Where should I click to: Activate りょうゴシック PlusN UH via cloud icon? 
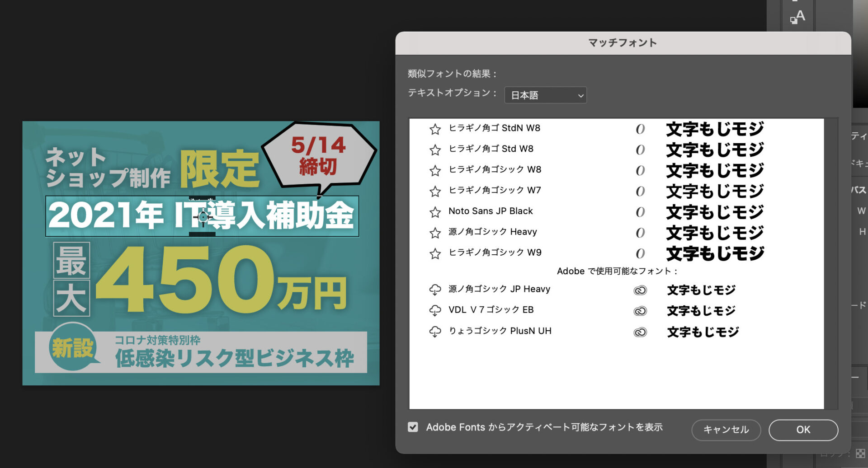[x=435, y=332]
